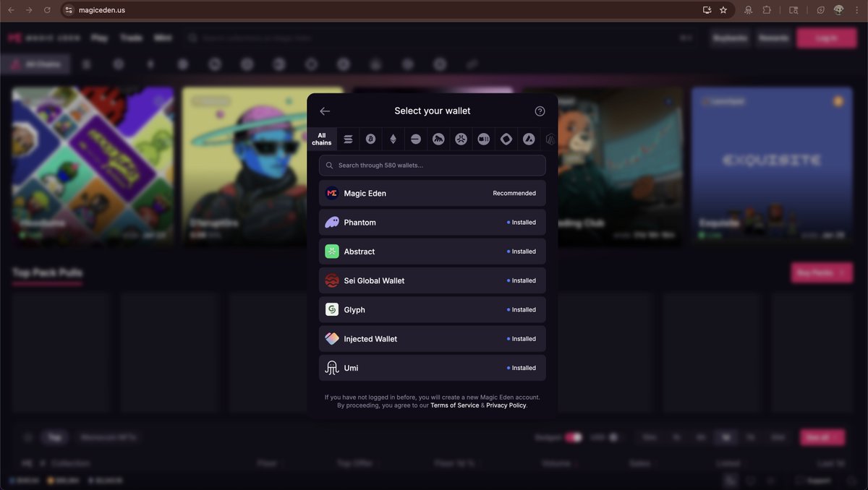Open the Chrome three-dot menu
This screenshot has height=490, width=868.
(x=857, y=10)
